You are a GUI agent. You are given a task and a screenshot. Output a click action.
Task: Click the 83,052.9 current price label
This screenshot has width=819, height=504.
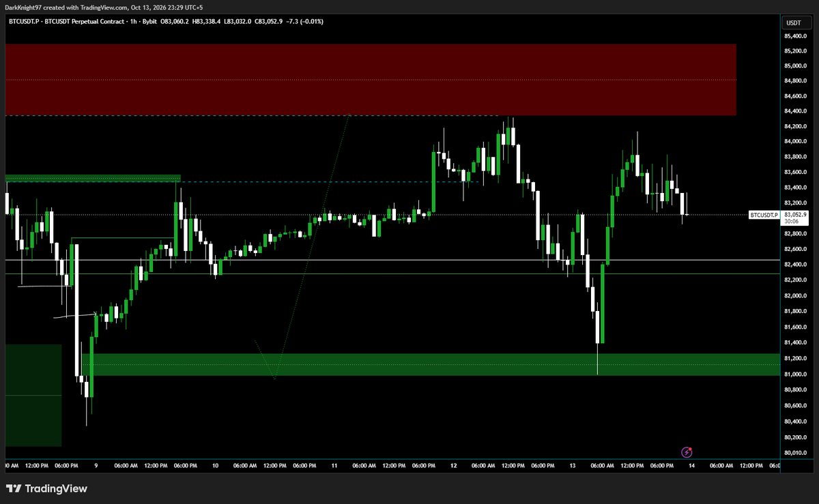[x=796, y=214]
